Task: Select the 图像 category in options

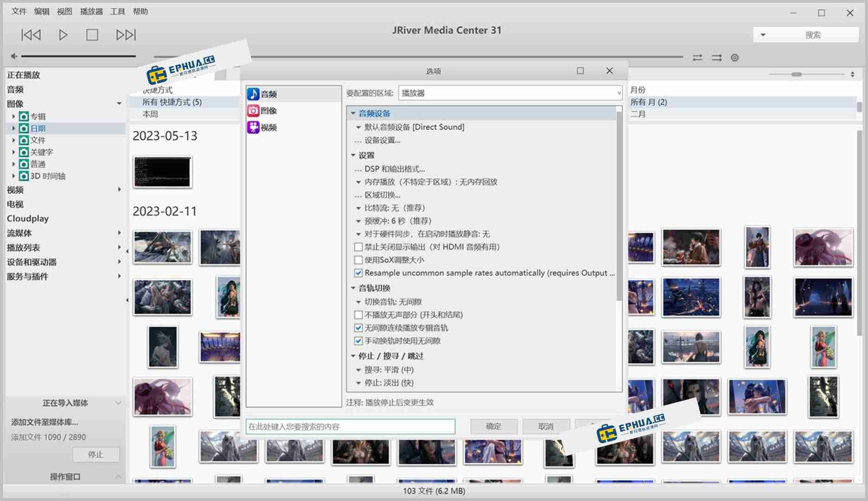Action: [293, 111]
